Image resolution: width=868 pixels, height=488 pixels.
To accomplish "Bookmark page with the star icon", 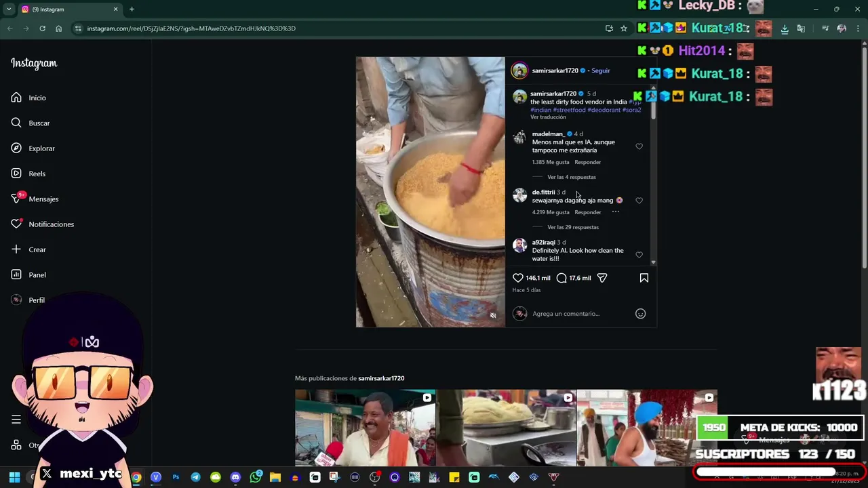I will [x=624, y=28].
